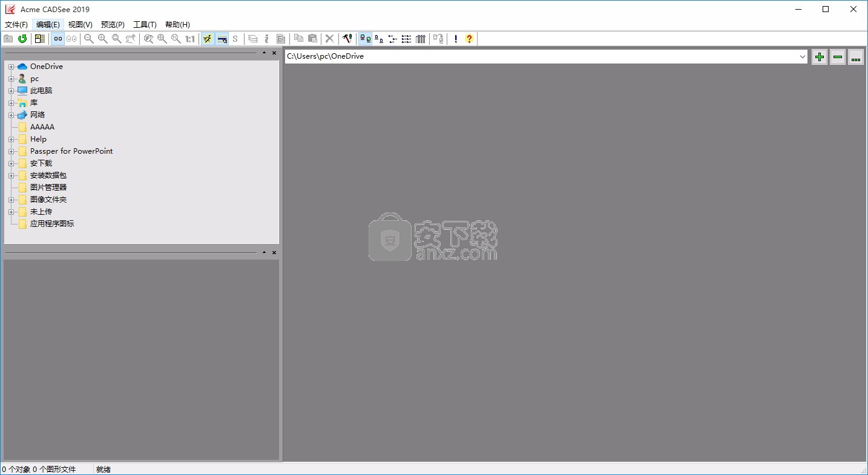Click the delete X toolbar icon

tap(330, 39)
